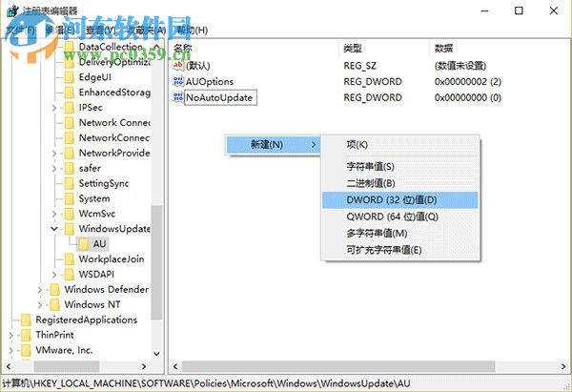Expand the WSDAPI tree node
572x392 pixels.
(54, 275)
